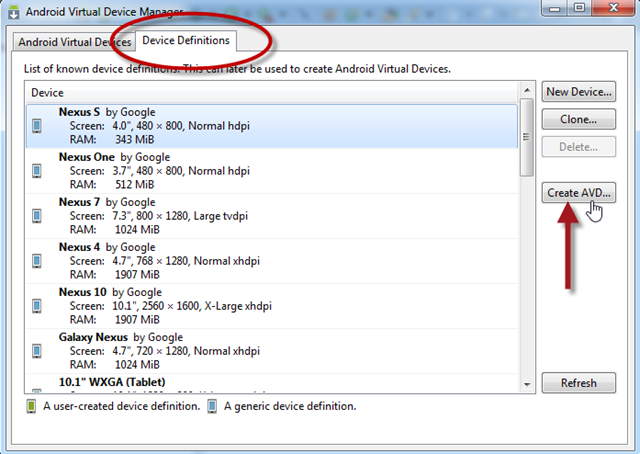Screen dimensions: 640x454
Task: Click the scrollbar down arrow
Action: [527, 384]
